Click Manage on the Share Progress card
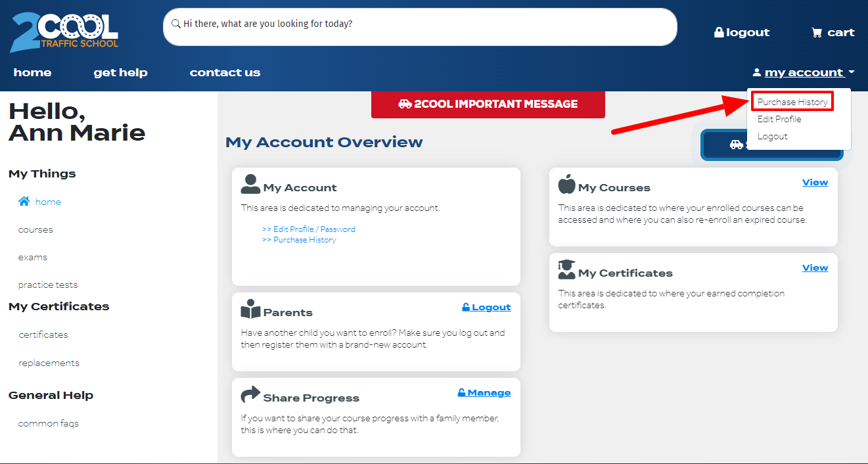The height and width of the screenshot is (464, 868). (x=484, y=392)
